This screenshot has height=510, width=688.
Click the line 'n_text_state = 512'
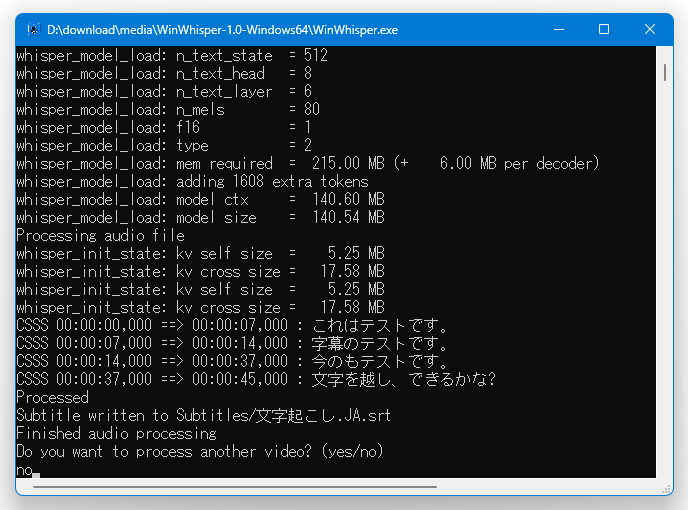pos(172,56)
